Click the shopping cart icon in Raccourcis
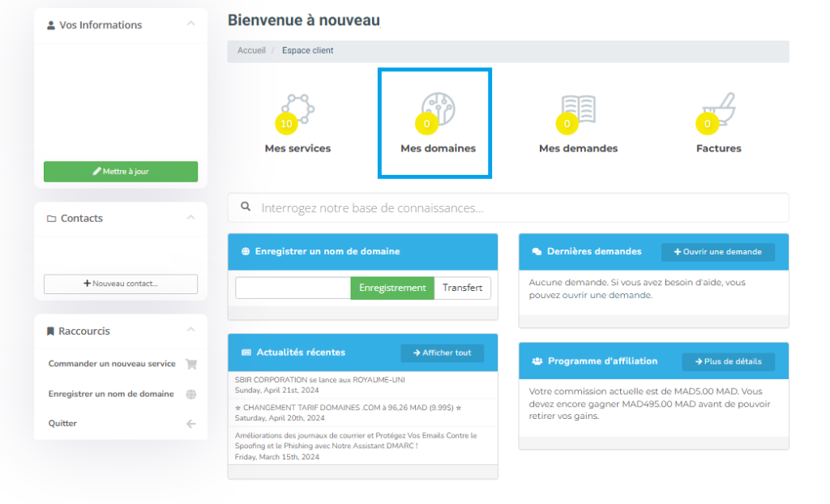830x504 pixels. [x=191, y=364]
